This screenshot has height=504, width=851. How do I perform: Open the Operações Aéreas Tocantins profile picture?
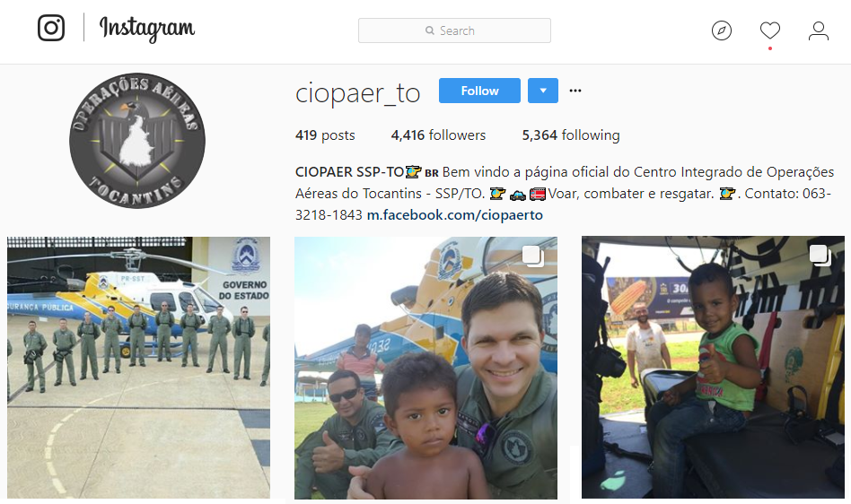[x=137, y=141]
